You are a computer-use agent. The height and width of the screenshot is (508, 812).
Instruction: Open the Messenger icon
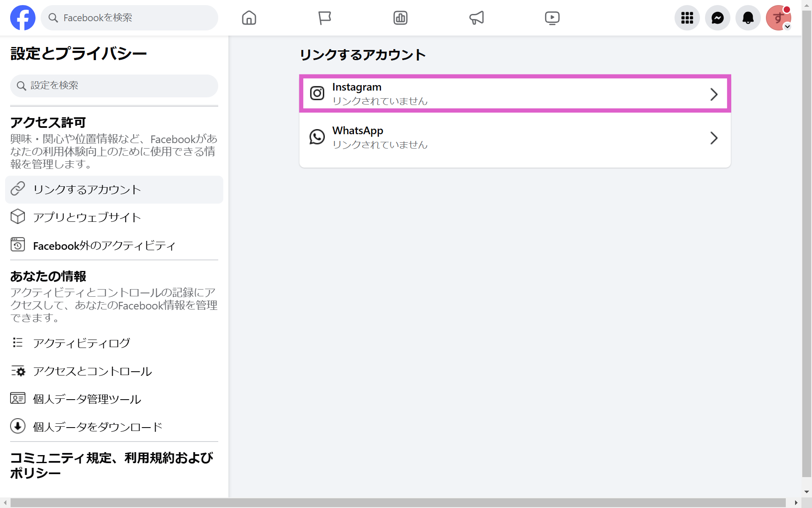point(718,18)
